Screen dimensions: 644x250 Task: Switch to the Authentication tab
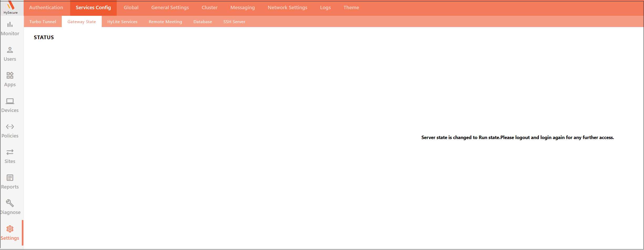[46, 8]
